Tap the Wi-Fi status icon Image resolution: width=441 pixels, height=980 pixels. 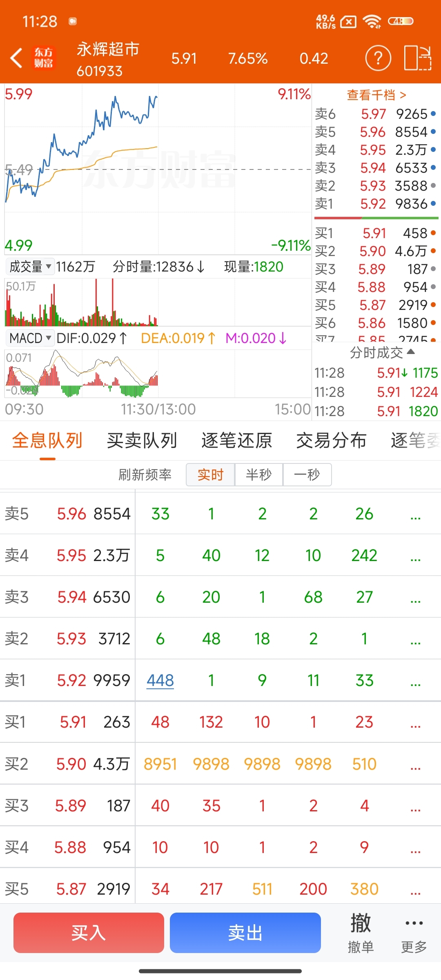point(372,21)
